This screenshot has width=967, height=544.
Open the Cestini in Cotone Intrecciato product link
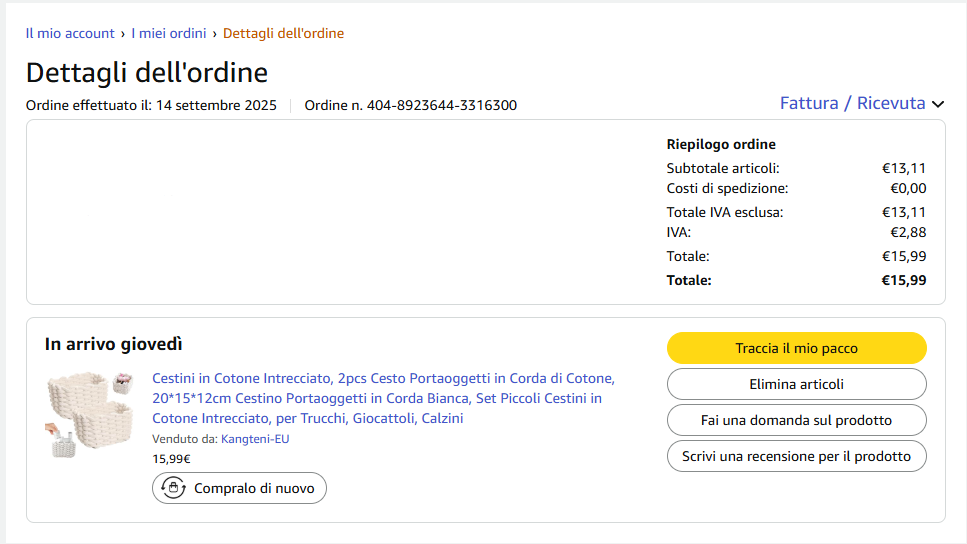pyautogui.click(x=383, y=398)
